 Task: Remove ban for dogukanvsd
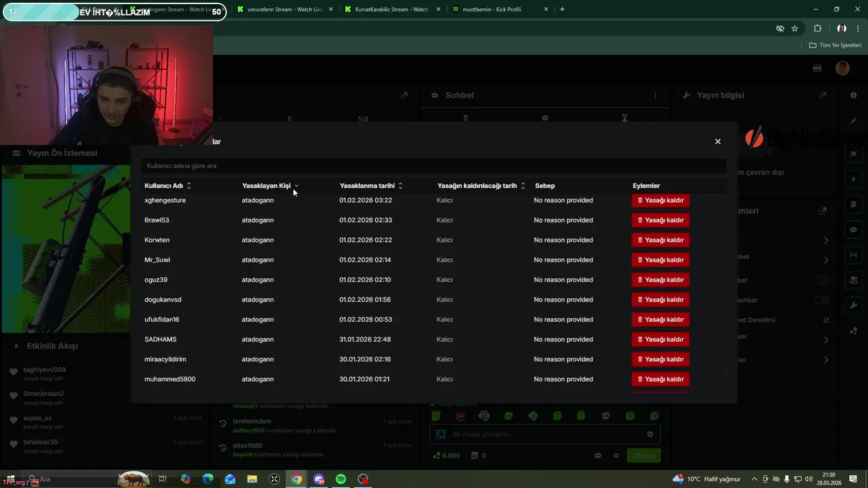660,300
